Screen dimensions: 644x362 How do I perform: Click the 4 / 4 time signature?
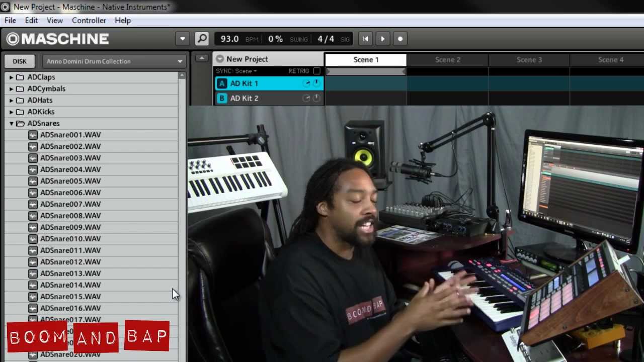[x=326, y=39]
